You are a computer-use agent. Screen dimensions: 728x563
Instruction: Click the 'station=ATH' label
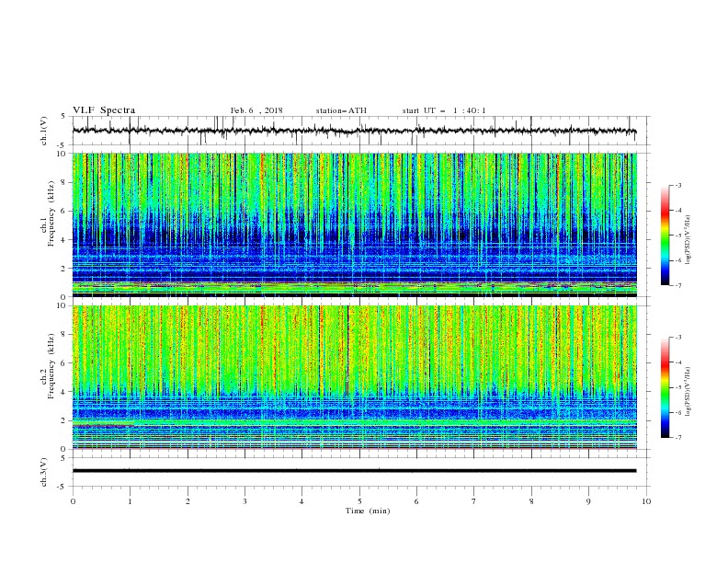point(341,110)
